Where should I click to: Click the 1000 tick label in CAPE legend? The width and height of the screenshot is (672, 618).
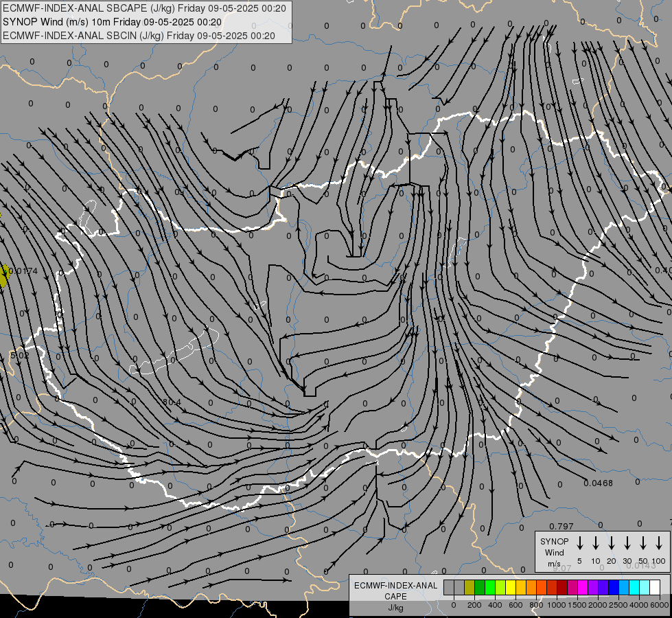coord(556,605)
